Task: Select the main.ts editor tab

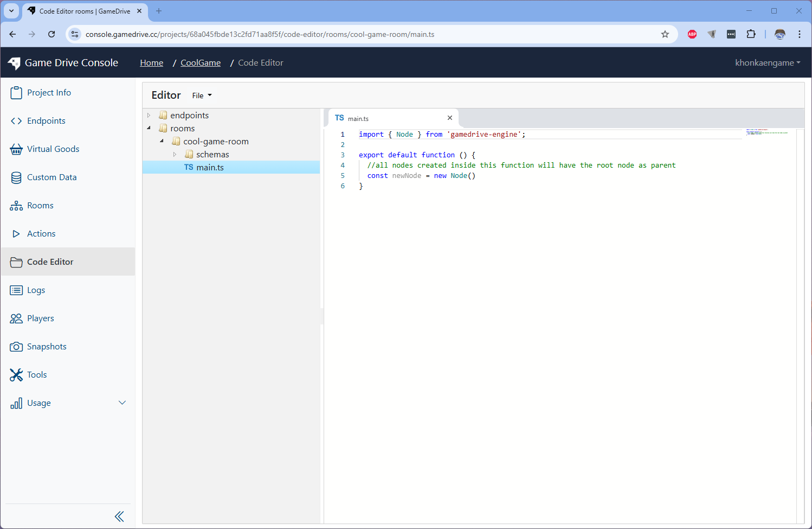Action: point(358,118)
